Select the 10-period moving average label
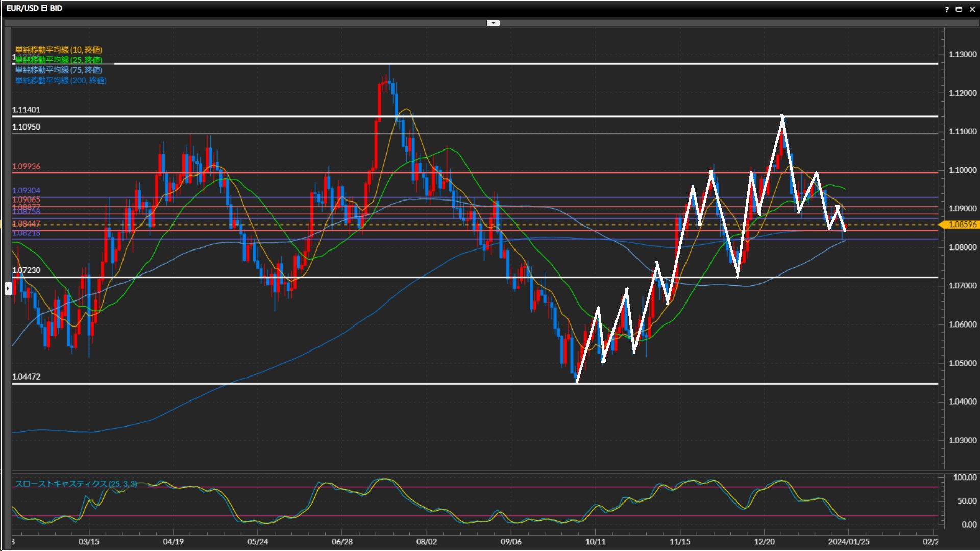Screen dimensions: 980x551 [x=58, y=49]
